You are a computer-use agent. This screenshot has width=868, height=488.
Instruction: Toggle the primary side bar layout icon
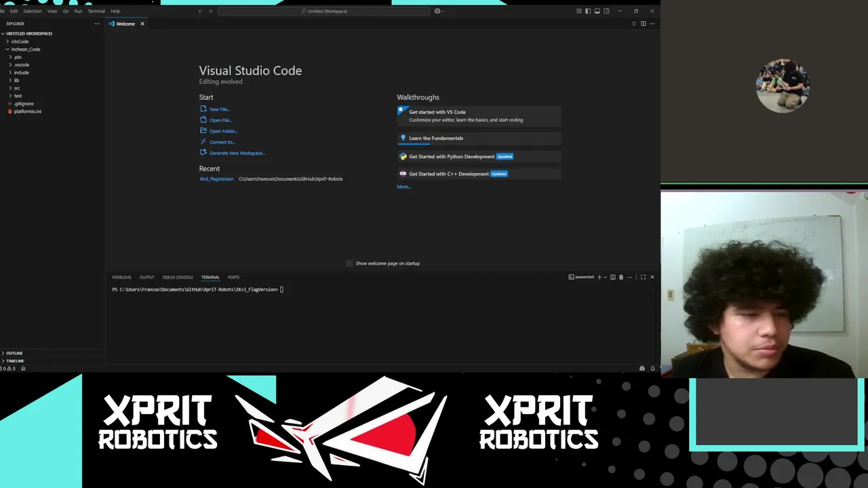588,11
